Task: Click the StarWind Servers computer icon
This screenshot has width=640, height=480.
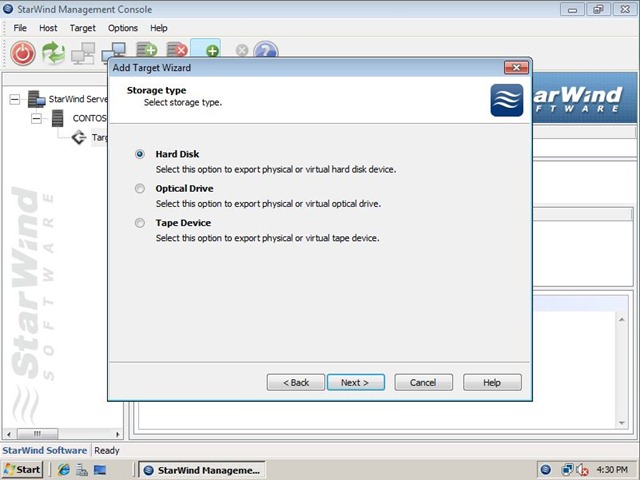Action: click(x=36, y=99)
